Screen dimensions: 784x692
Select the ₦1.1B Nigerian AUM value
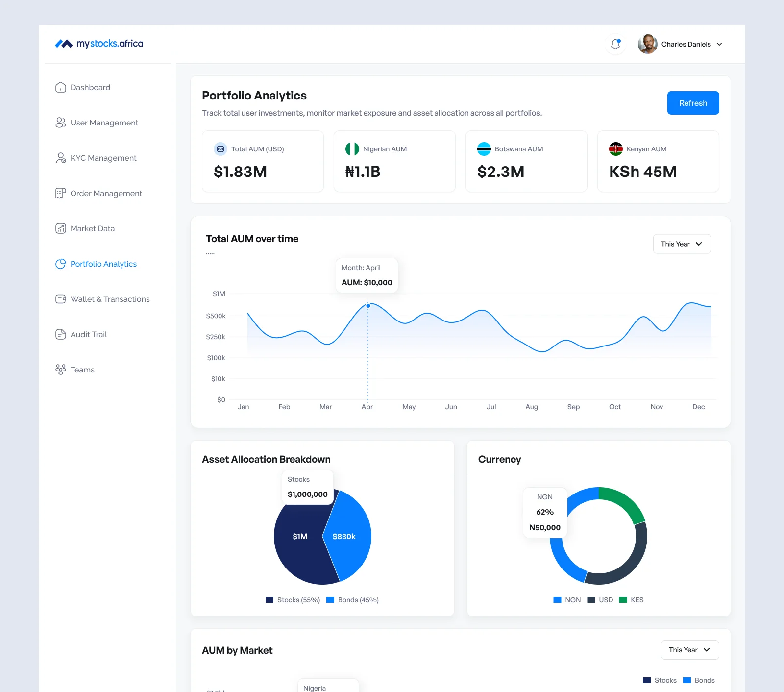363,172
